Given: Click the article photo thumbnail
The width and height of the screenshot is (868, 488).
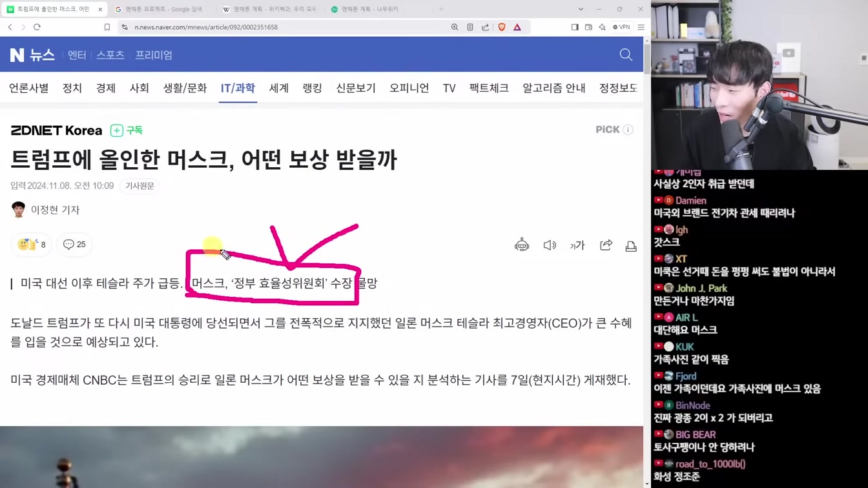Looking at the screenshot, I should [x=322, y=457].
